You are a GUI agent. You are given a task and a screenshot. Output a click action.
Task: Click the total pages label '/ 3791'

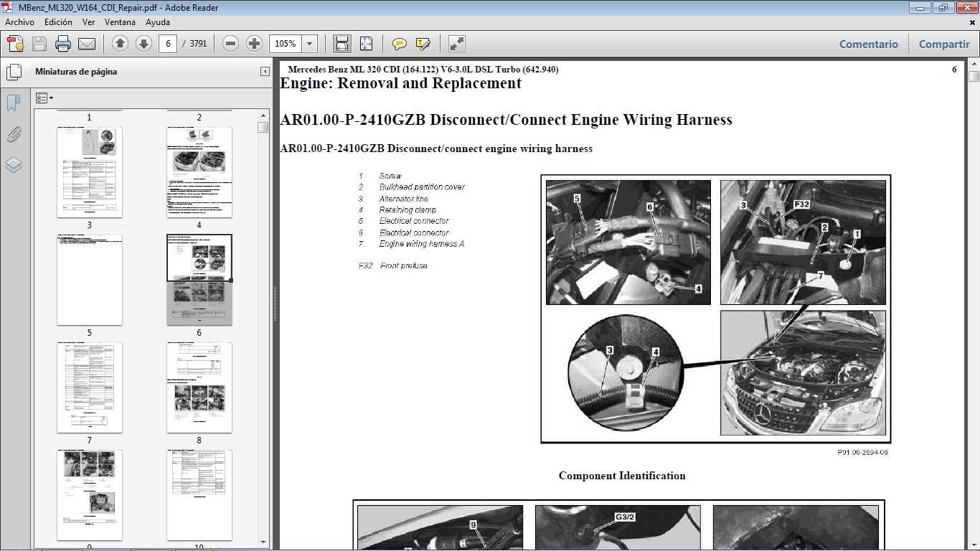click(x=194, y=44)
